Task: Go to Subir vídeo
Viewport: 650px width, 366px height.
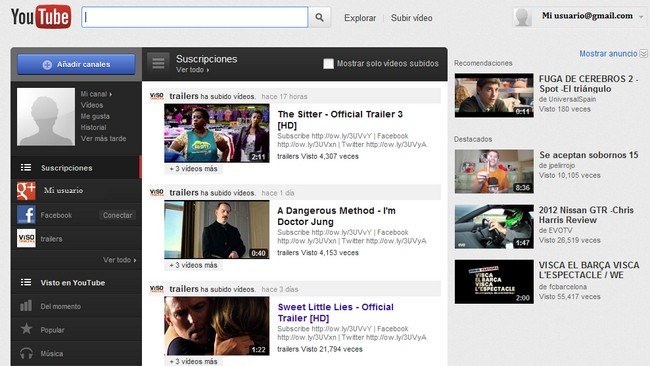Action: (412, 18)
